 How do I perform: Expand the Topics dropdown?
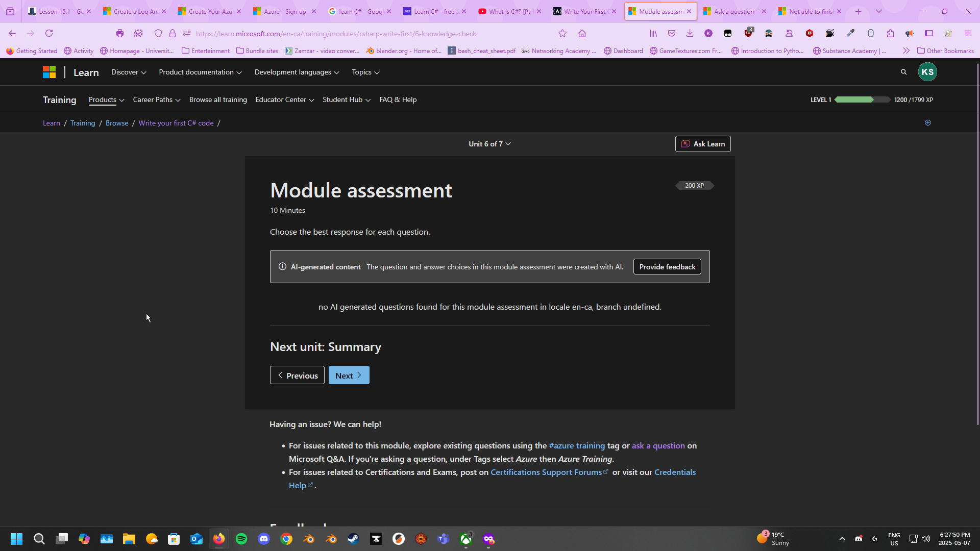[365, 72]
